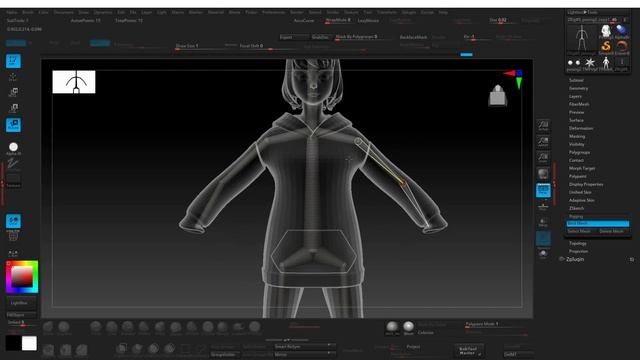This screenshot has width=640, height=360.
Task: Click the highlighted Rotate transform icon
Action: click(13, 125)
